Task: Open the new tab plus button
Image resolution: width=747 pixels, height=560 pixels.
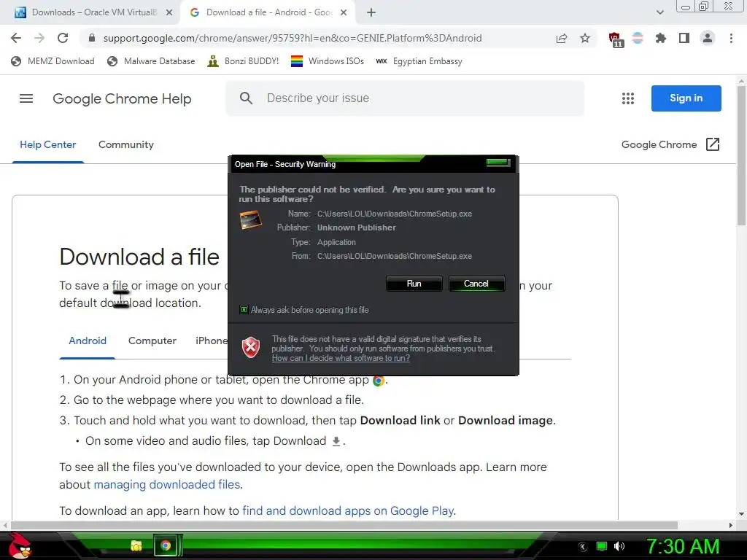Action: pos(371,13)
